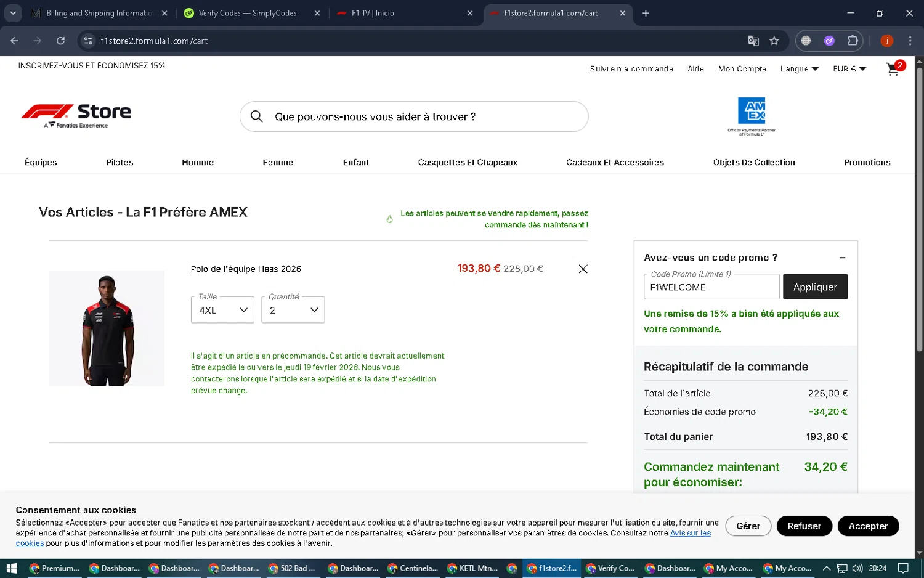Open Mon Compte link

point(742,69)
